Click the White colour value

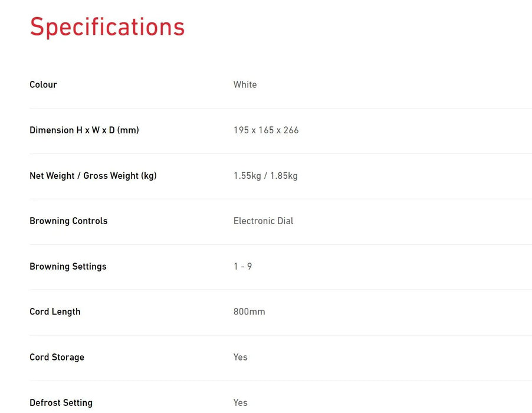point(245,84)
